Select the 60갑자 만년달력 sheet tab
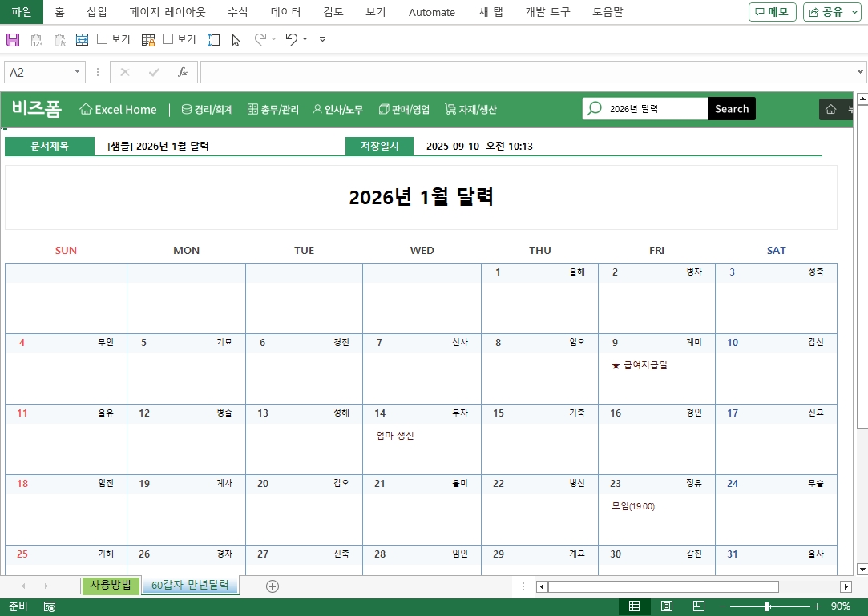The height and width of the screenshot is (616, 868). click(190, 586)
